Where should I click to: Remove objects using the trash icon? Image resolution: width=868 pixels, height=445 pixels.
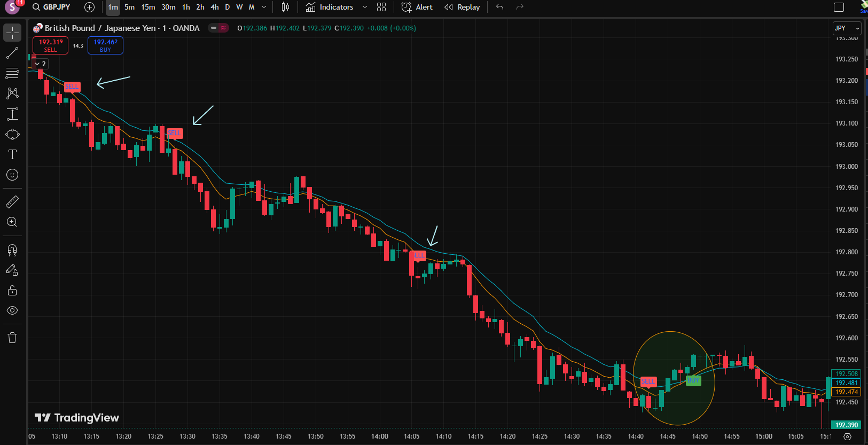click(x=12, y=338)
